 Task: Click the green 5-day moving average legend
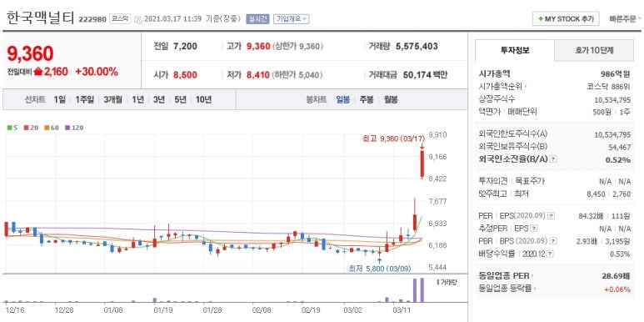click(x=12, y=128)
